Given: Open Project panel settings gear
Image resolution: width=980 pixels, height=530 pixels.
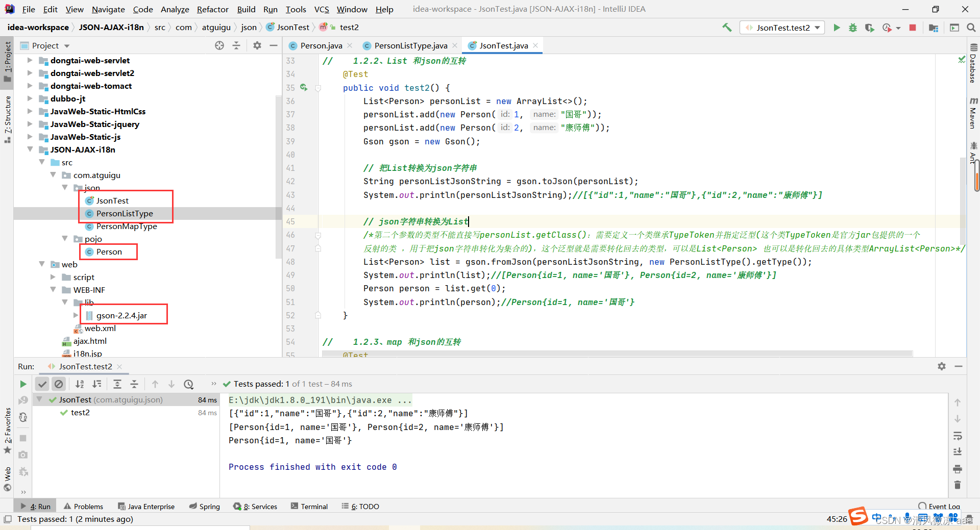Looking at the screenshot, I should coord(257,45).
